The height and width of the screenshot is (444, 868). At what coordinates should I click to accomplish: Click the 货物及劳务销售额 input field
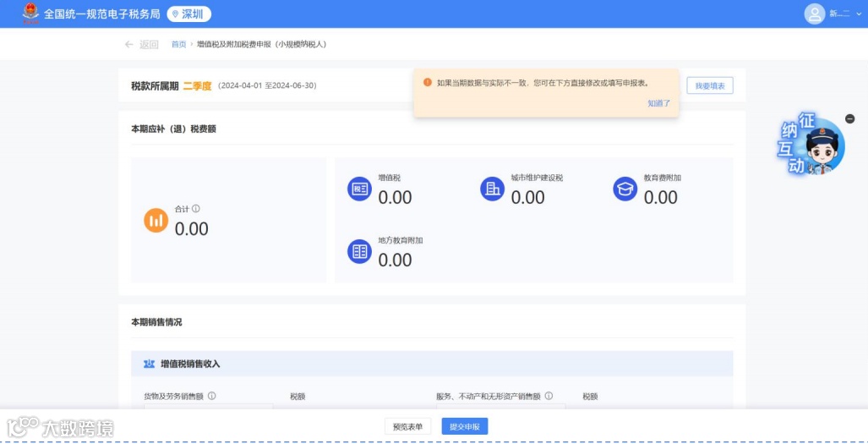[208, 406]
